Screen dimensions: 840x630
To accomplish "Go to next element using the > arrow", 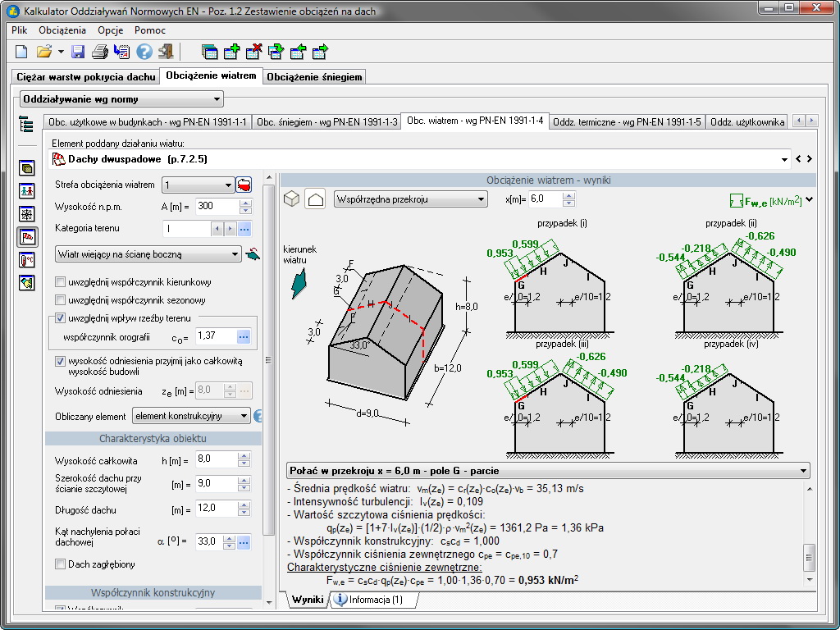I will point(810,158).
